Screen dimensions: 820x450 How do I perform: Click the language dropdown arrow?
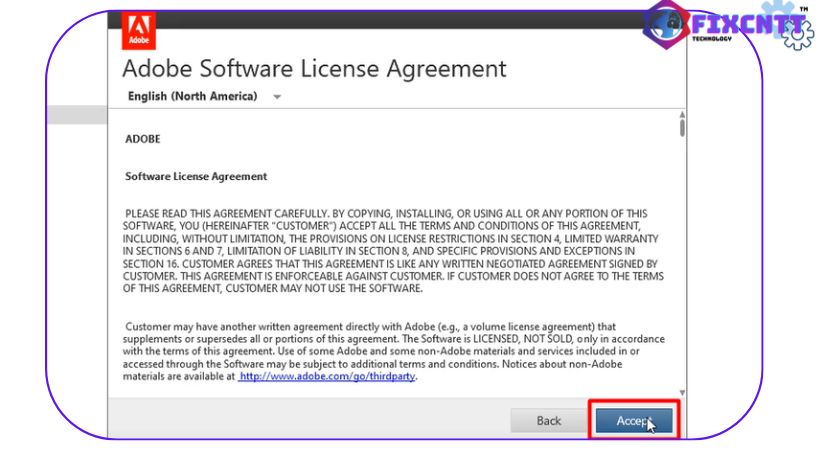pos(277,97)
